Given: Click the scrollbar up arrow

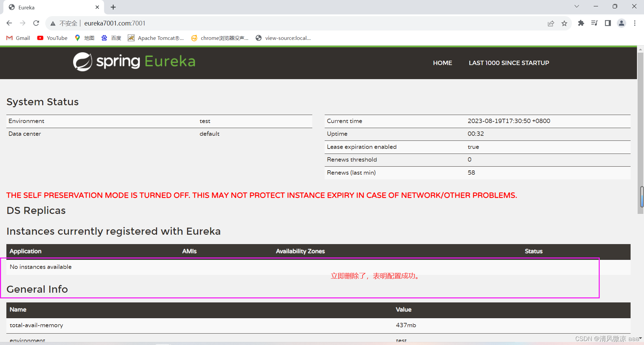Looking at the screenshot, I should point(641,49).
